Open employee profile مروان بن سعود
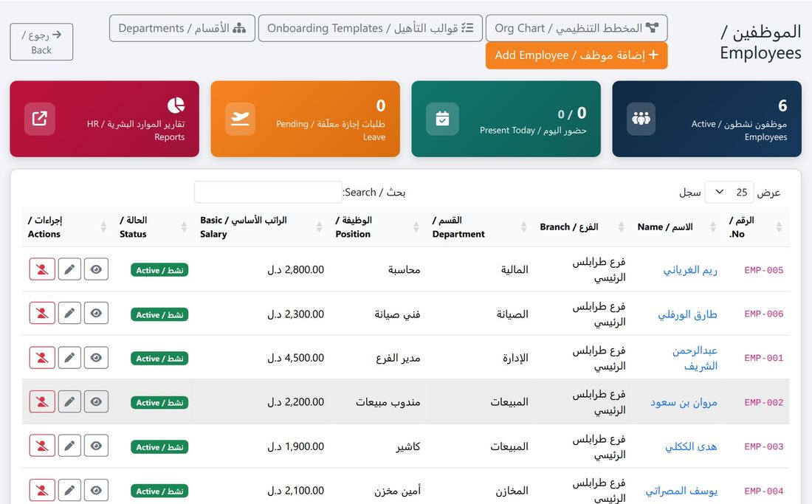This screenshot has height=504, width=812. 684,402
